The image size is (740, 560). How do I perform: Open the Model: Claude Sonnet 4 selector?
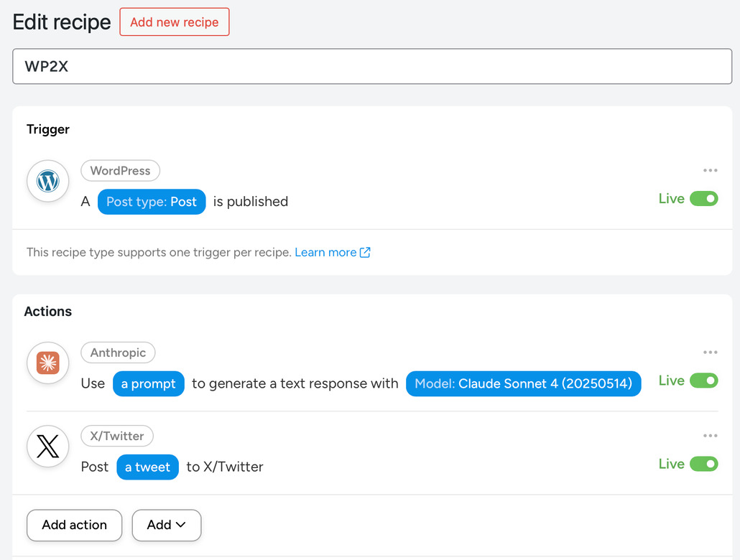[523, 383]
